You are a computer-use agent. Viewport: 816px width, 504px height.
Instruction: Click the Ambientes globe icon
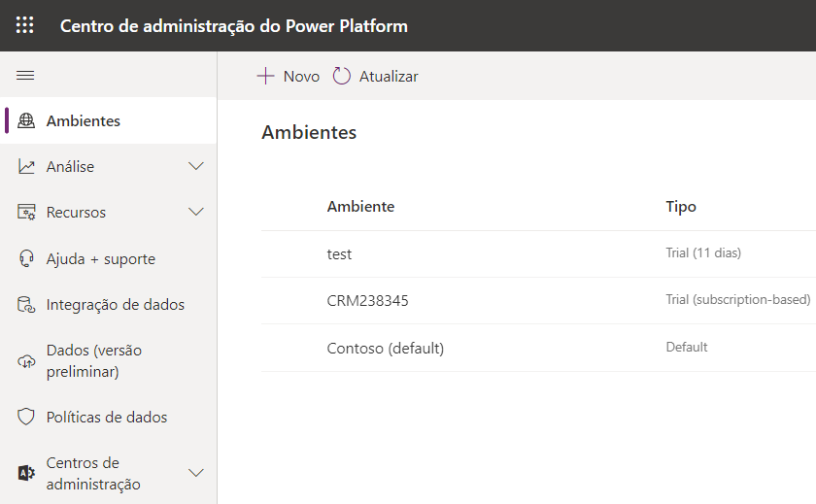point(26,120)
